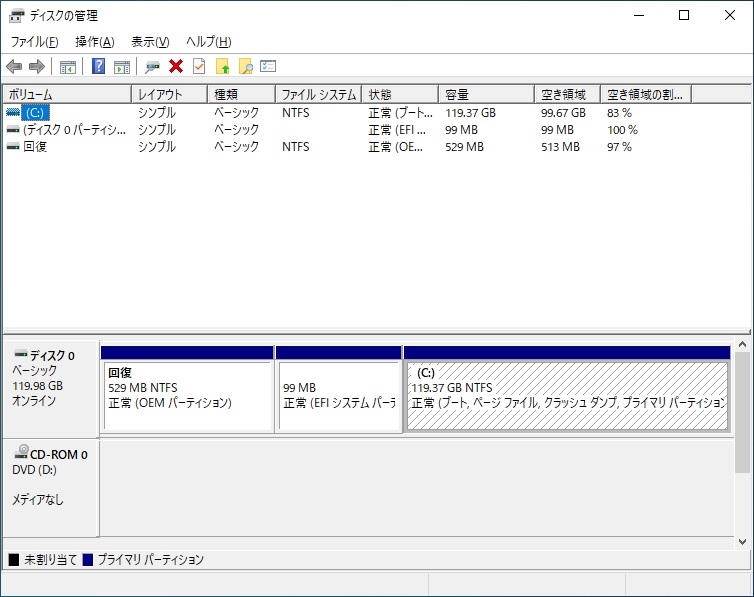Image resolution: width=754 pixels, height=597 pixels.
Task: Click NTFS in the (C:) volume row
Action: (x=296, y=112)
